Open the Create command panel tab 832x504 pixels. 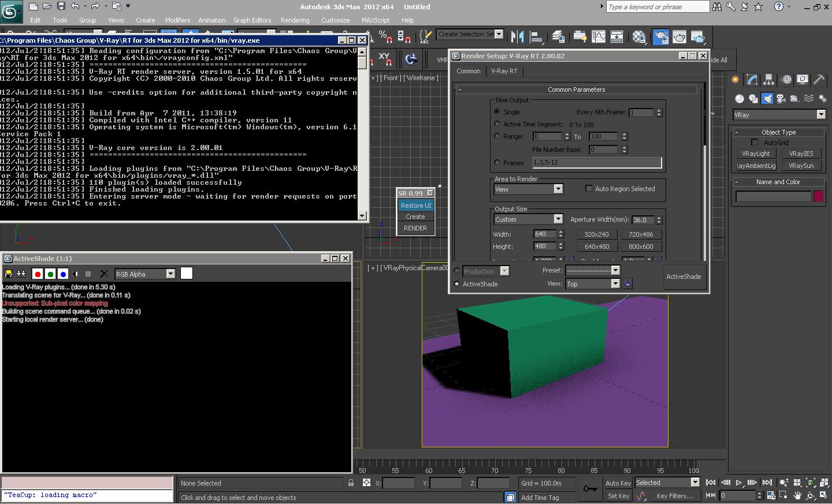coord(735,80)
